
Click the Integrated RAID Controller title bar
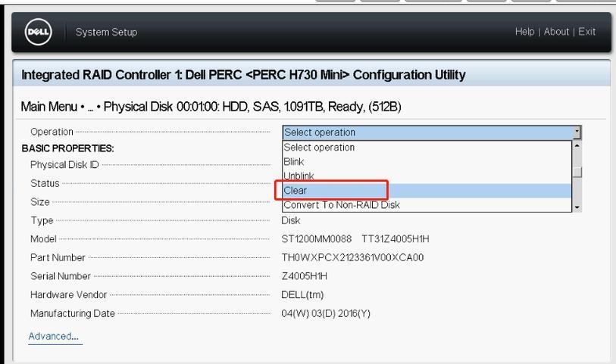coord(311,73)
